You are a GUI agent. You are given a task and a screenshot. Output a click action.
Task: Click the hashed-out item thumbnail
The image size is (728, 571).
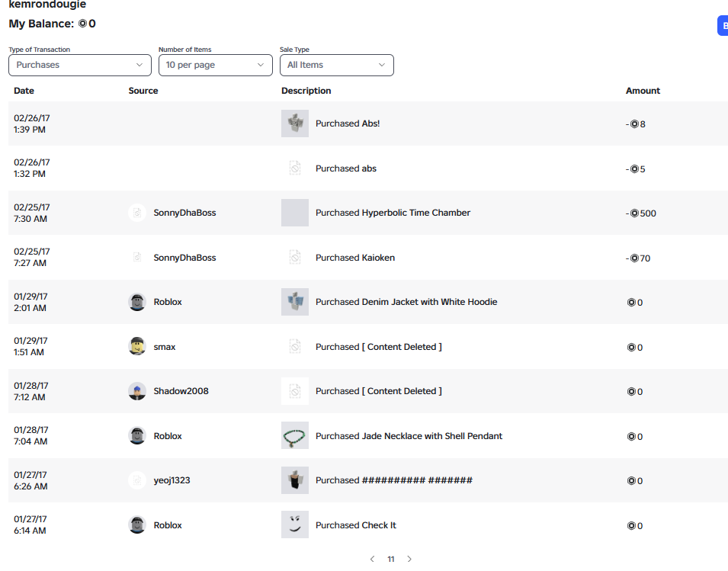click(x=295, y=480)
